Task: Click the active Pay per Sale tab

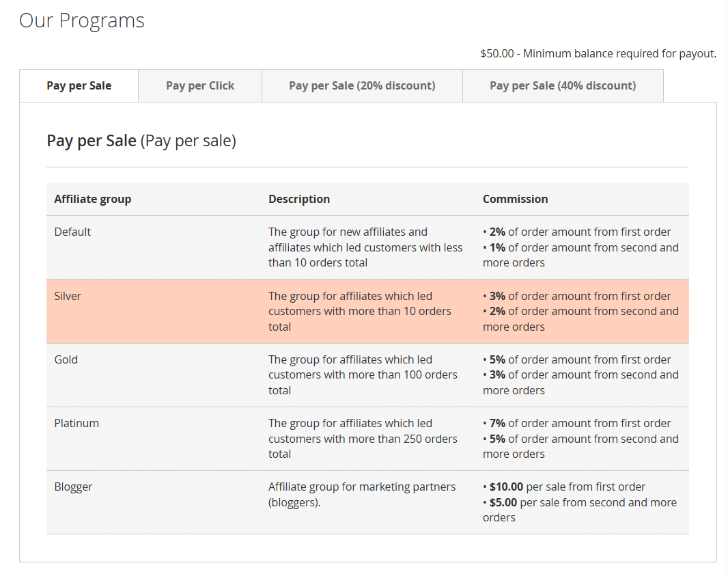Action: click(79, 85)
